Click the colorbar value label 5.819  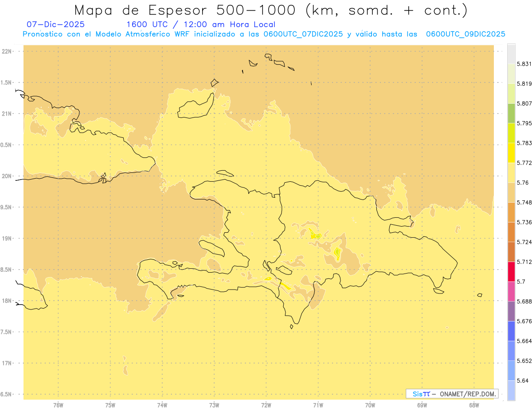[524, 84]
